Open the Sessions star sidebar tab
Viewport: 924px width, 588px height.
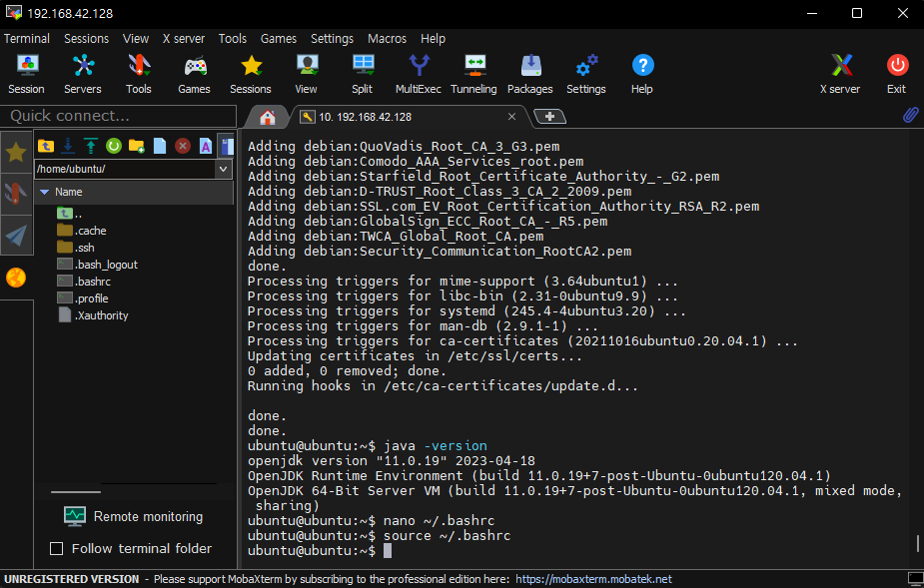tap(16, 153)
